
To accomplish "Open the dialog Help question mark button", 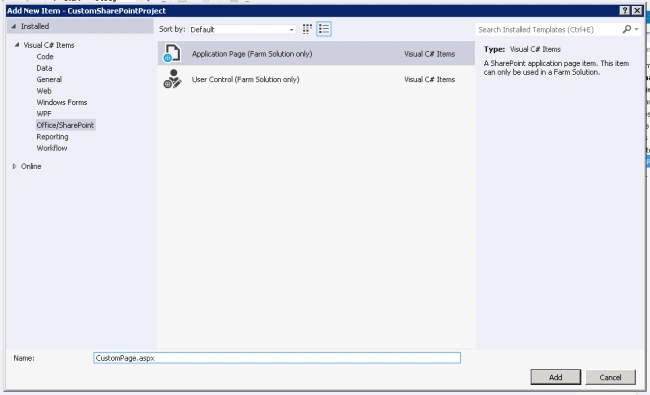I will pos(625,11).
